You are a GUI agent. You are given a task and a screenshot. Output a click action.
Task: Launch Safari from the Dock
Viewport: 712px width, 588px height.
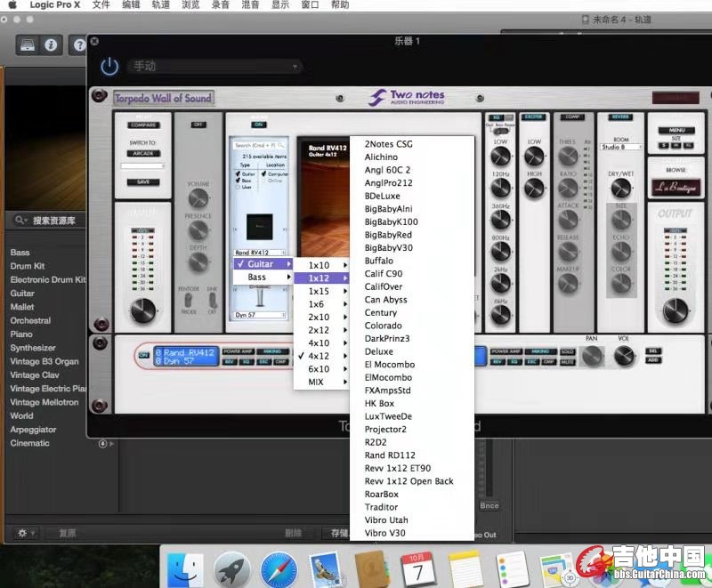(x=279, y=568)
